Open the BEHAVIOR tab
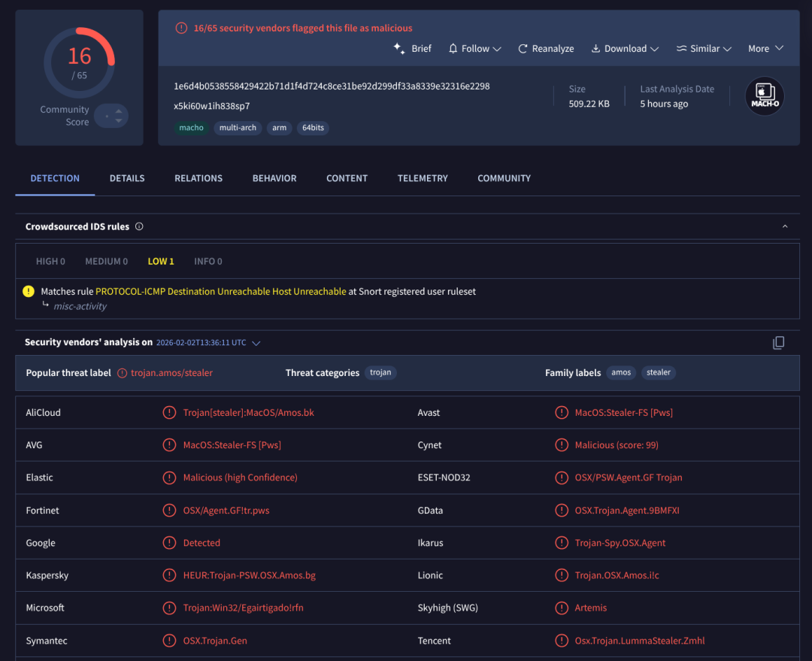 274,178
